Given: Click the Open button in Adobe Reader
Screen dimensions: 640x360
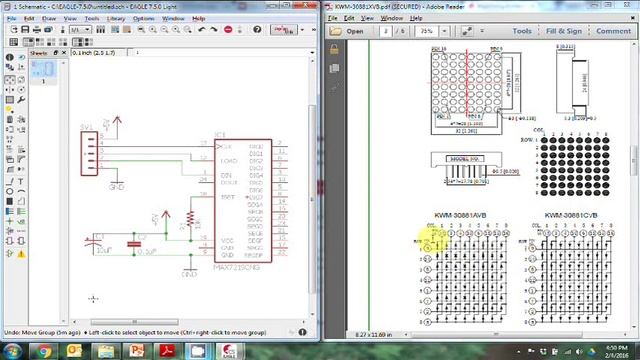Looking at the screenshot, I should (x=347, y=31).
